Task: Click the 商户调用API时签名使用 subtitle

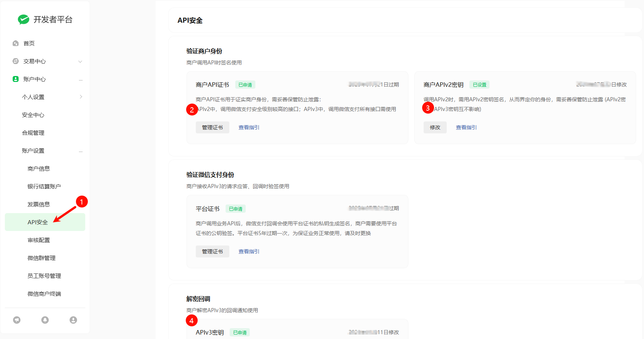Action: coord(214,63)
